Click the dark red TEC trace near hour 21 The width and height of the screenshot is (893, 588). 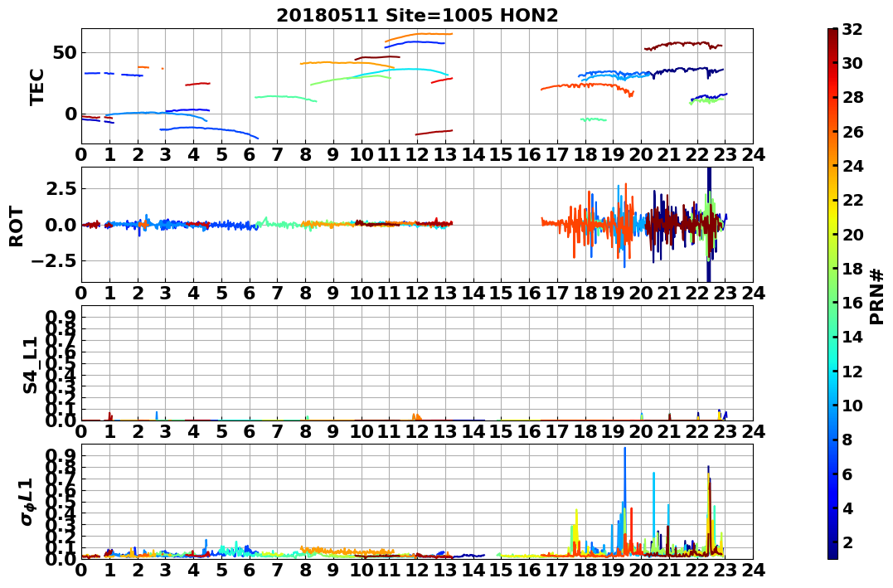point(683,45)
